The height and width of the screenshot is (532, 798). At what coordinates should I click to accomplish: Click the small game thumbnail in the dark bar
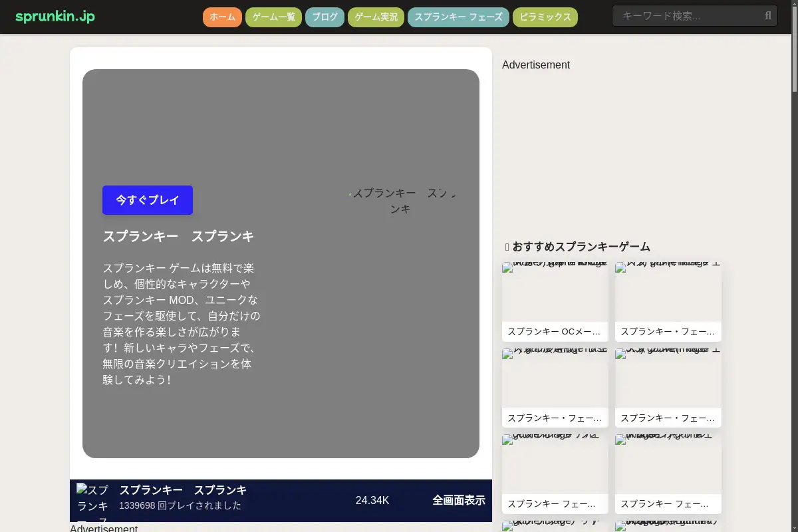pos(94,502)
